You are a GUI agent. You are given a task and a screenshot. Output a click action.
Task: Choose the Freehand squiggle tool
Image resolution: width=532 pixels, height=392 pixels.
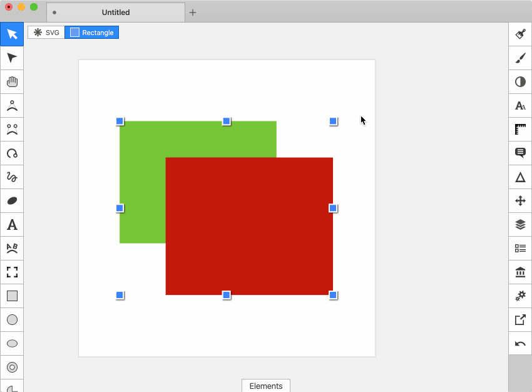[12, 177]
